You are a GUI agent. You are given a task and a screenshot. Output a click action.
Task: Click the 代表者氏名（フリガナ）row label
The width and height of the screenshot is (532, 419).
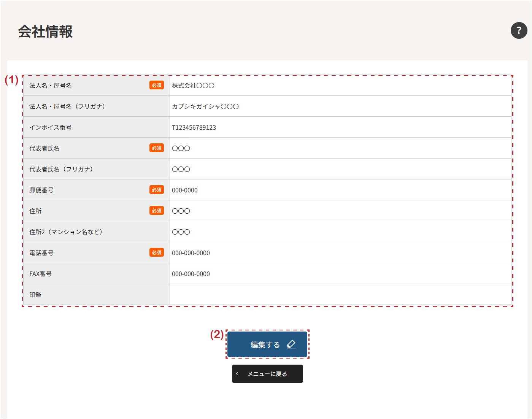61,169
